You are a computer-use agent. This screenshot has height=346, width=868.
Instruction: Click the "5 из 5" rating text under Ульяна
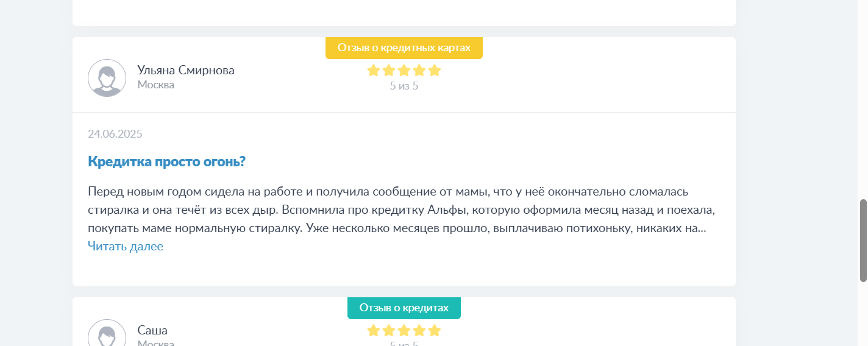[404, 86]
